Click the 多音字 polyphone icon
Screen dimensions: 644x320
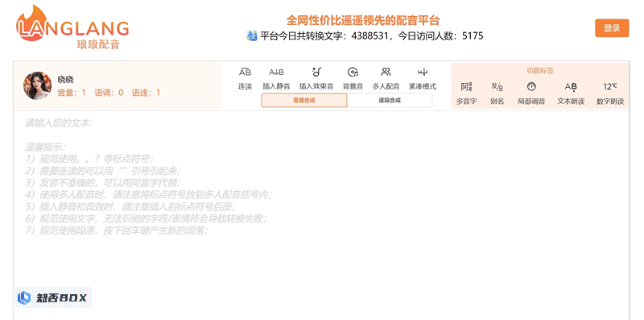[x=466, y=87]
